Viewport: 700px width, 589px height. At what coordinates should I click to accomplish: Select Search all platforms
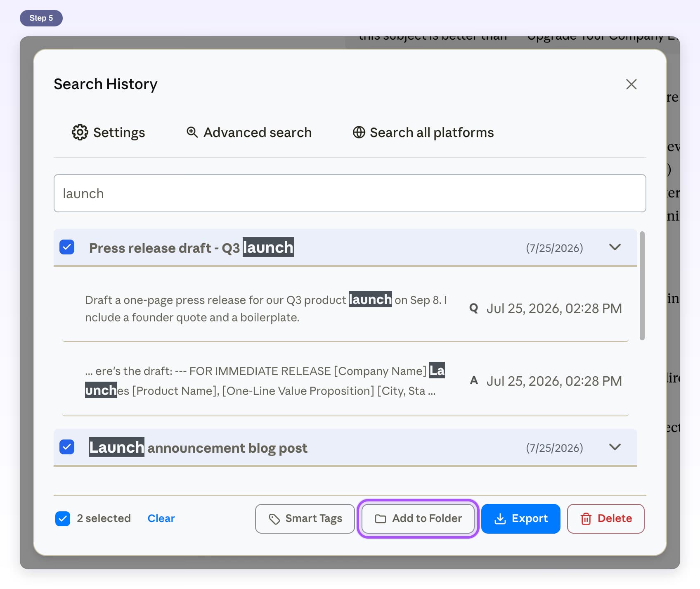pos(423,133)
